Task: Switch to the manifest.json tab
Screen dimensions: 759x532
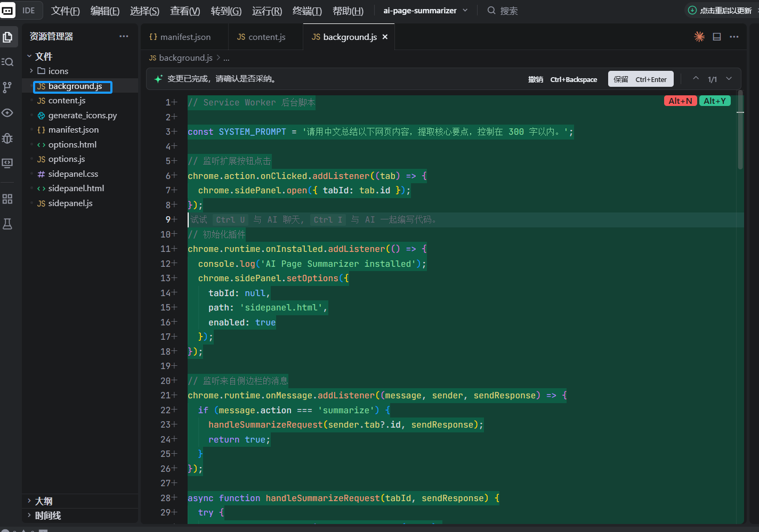Action: coord(180,37)
